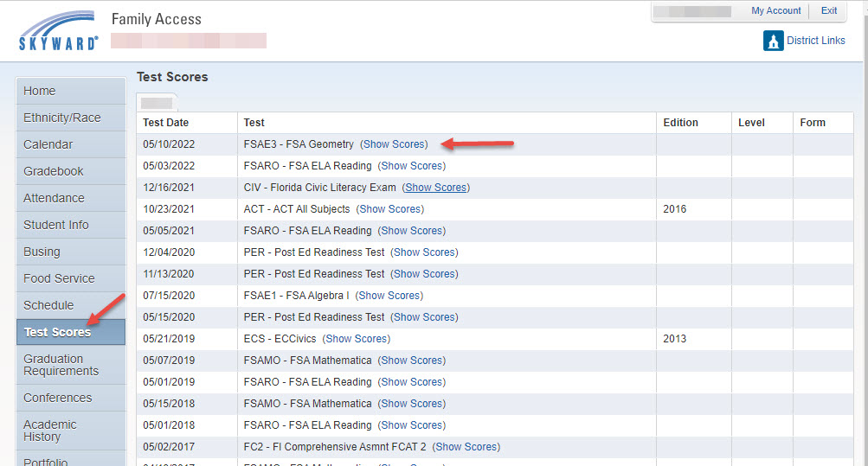The image size is (868, 466).
Task: Open the My Account link
Action: click(x=775, y=11)
